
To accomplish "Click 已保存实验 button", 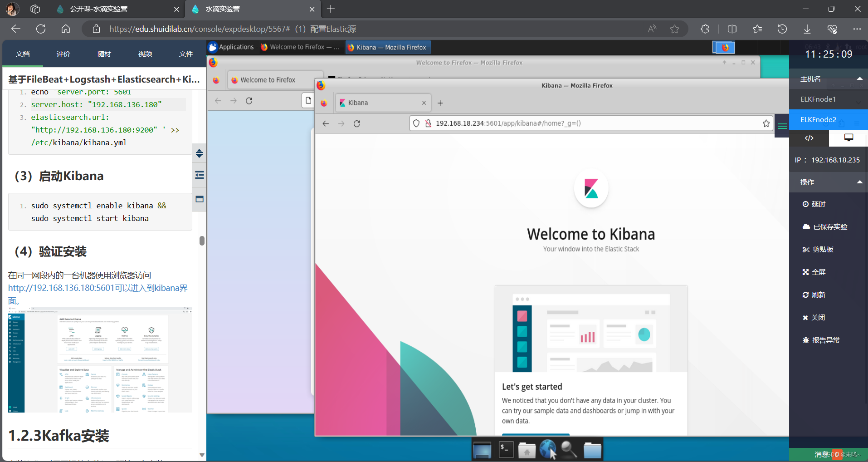I will 825,227.
